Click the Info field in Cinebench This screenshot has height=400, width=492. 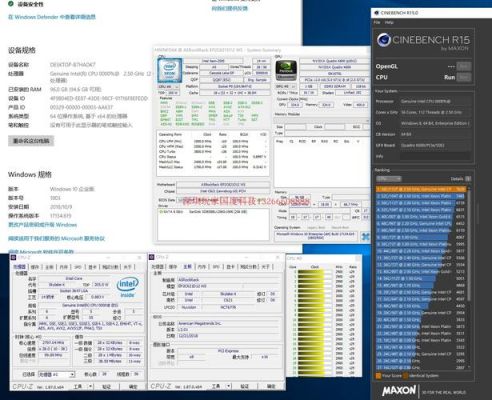pos(435,156)
